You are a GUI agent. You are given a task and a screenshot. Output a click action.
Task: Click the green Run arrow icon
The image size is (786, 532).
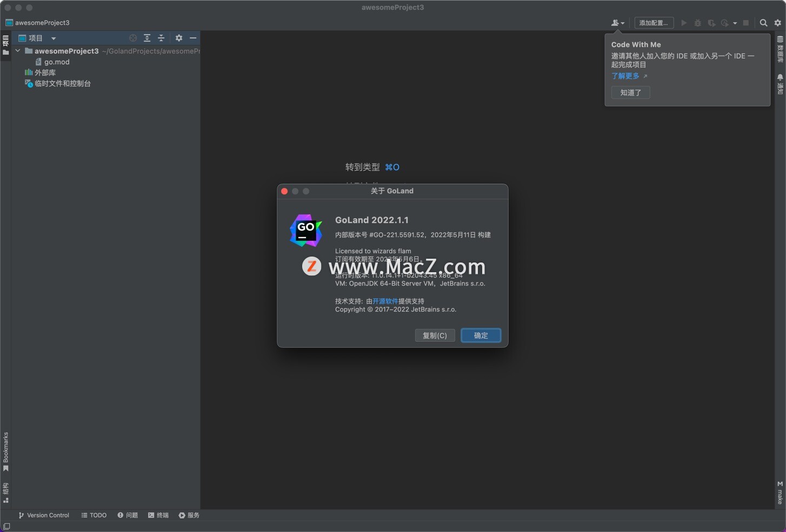pyautogui.click(x=684, y=23)
